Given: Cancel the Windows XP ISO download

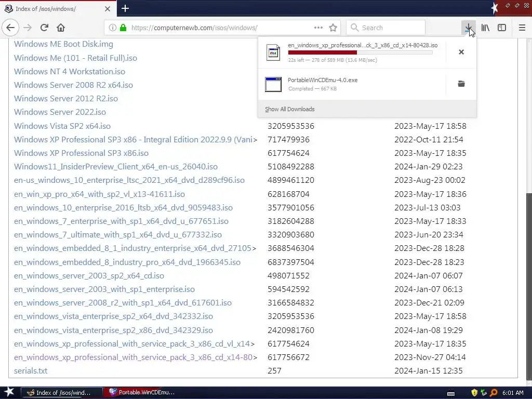Looking at the screenshot, I should point(461,52).
